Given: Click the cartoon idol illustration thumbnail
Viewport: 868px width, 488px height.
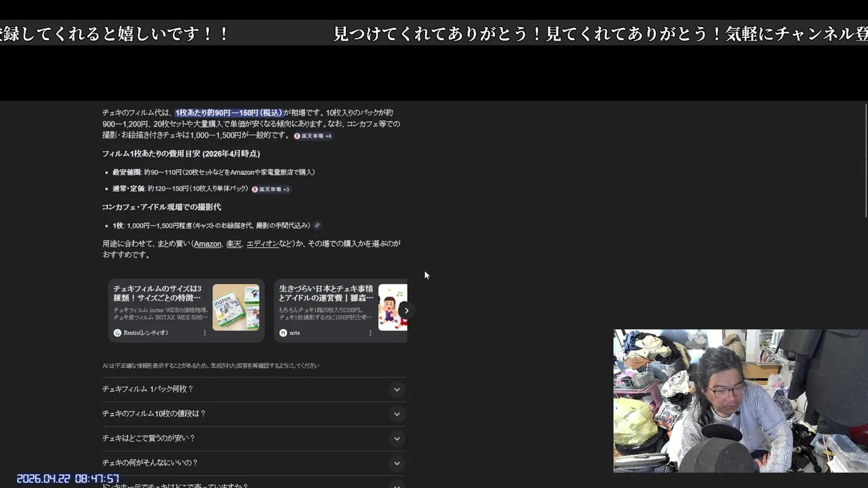Looking at the screenshot, I should (393, 307).
